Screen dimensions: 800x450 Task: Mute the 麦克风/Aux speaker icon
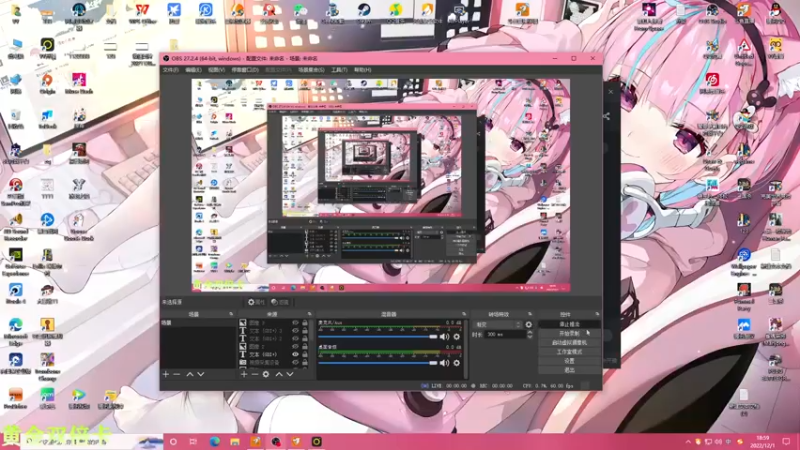pos(444,337)
